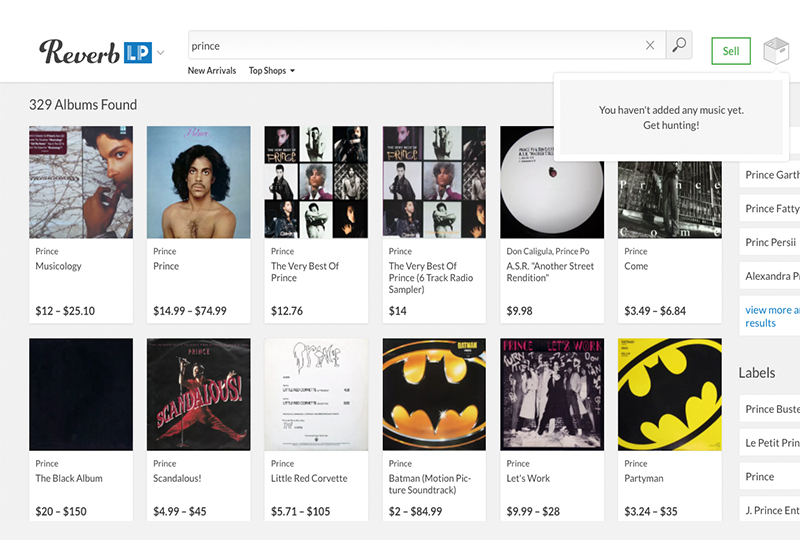The image size is (800, 540).
Task: Click view more results link
Action: (x=771, y=316)
